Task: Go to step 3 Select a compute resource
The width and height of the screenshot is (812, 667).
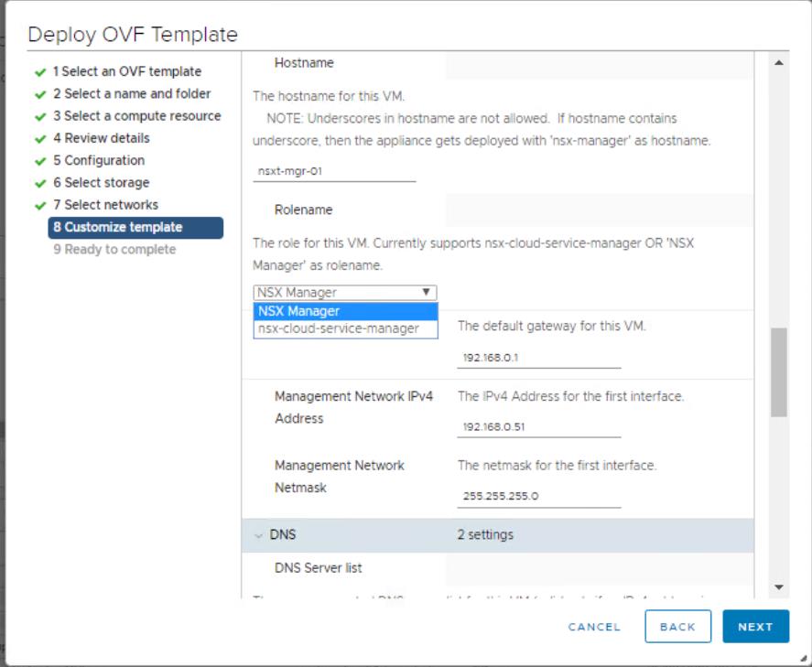Action: 137,116
